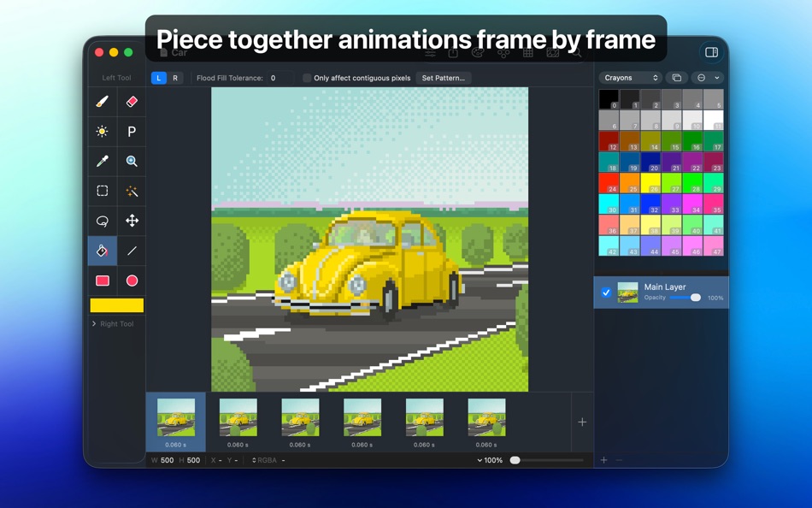Pick the Line tool

click(x=132, y=251)
